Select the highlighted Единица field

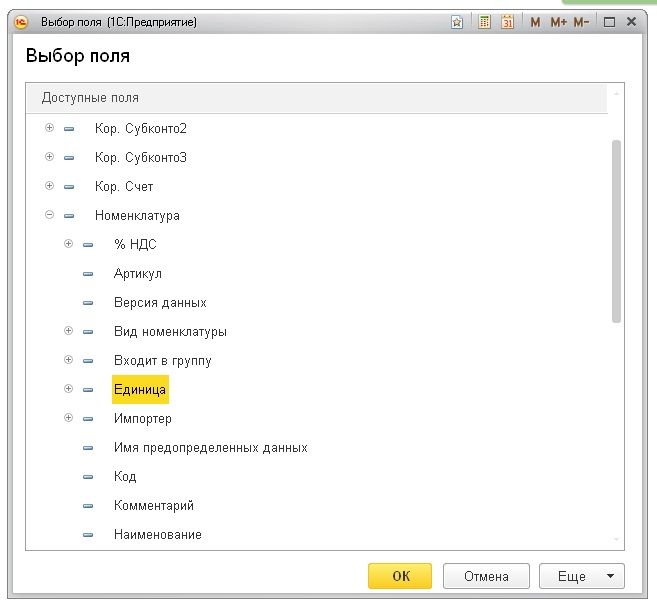point(140,390)
